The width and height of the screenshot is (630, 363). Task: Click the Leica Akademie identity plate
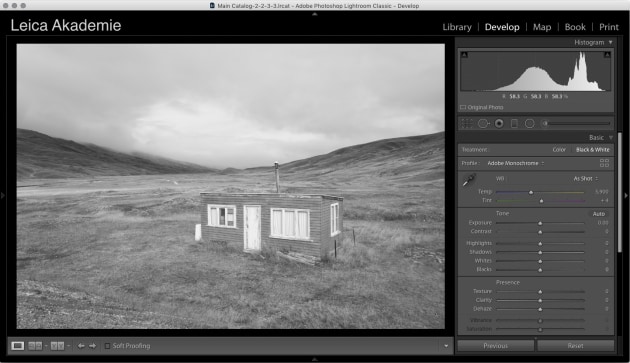click(66, 25)
